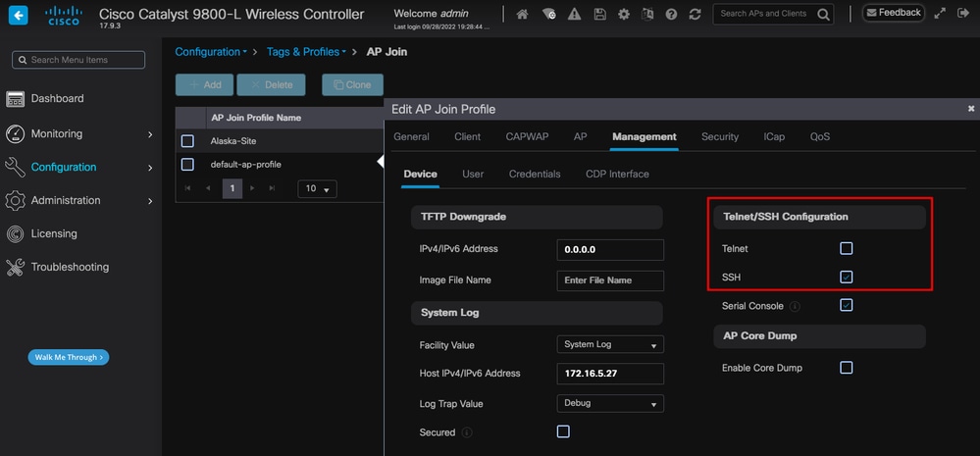
Task: Click the Secured info icon
Action: click(467, 432)
